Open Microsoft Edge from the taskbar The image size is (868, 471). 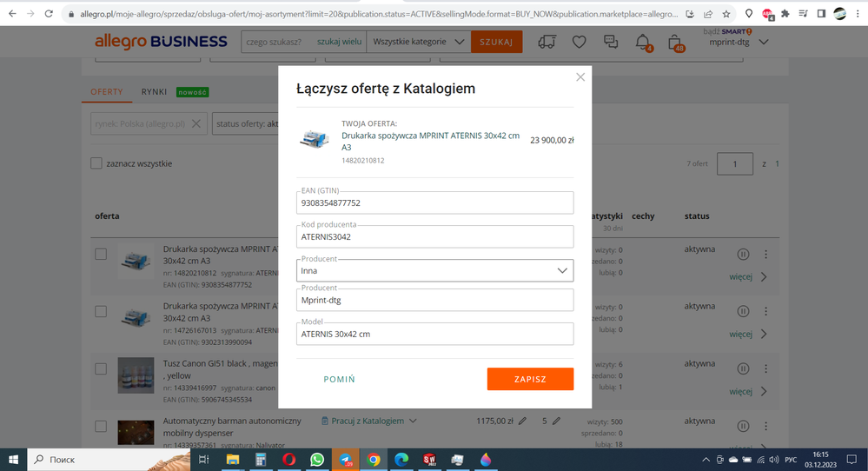[401, 460]
